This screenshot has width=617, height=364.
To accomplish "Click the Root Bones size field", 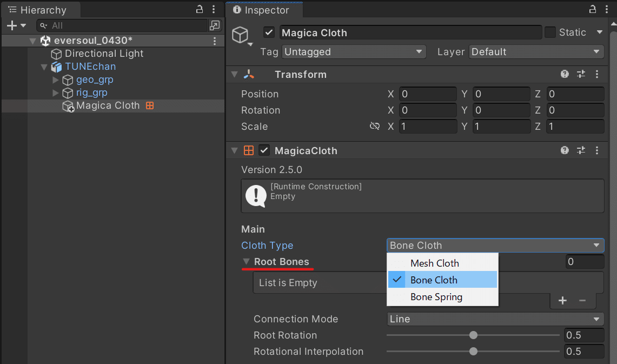I will click(585, 262).
